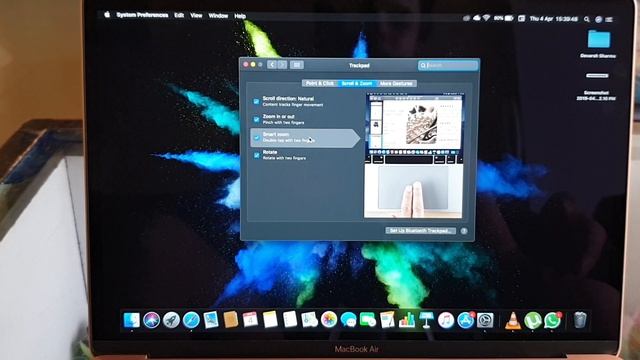Viewport: 640px width, 360px height.
Task: Click Set Up Bluetooth Trackpad button
Action: 420,231
